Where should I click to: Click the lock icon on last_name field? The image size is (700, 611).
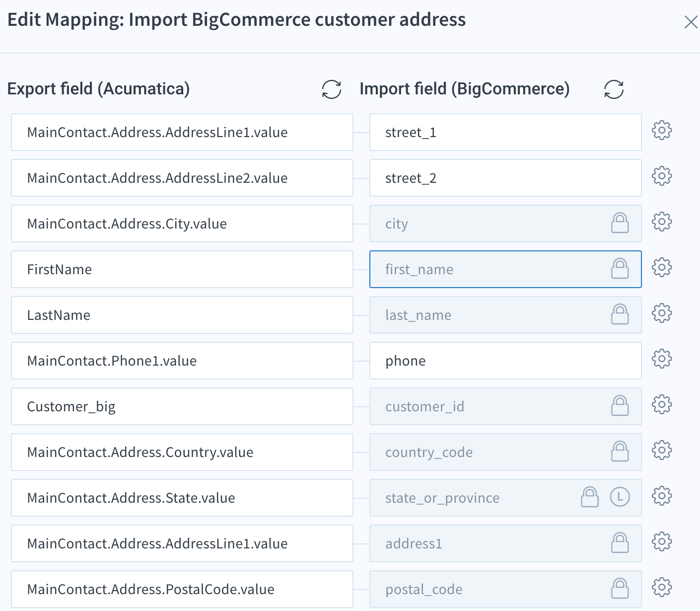[x=620, y=314]
